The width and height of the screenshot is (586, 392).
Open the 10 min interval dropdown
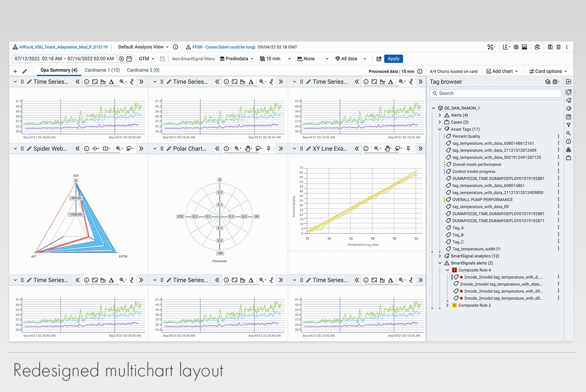[x=275, y=59]
